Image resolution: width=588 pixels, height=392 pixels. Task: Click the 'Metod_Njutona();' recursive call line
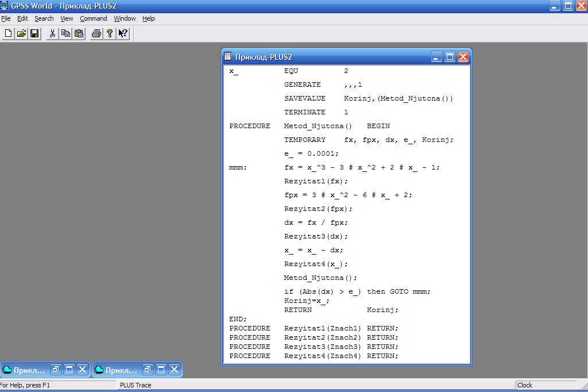pos(320,278)
